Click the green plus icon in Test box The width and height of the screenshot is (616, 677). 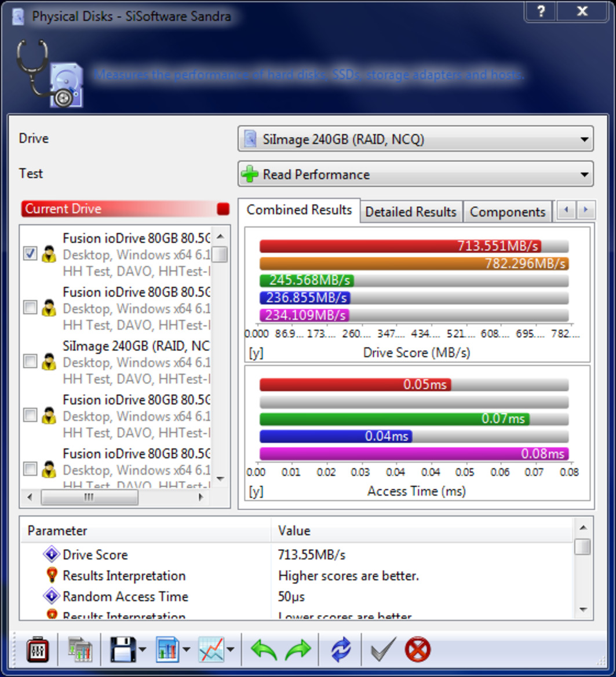(250, 174)
